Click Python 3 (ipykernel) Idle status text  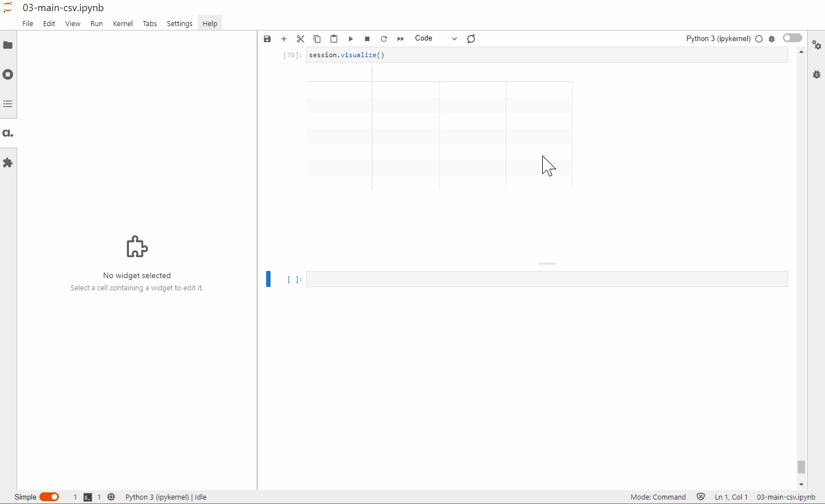click(166, 497)
